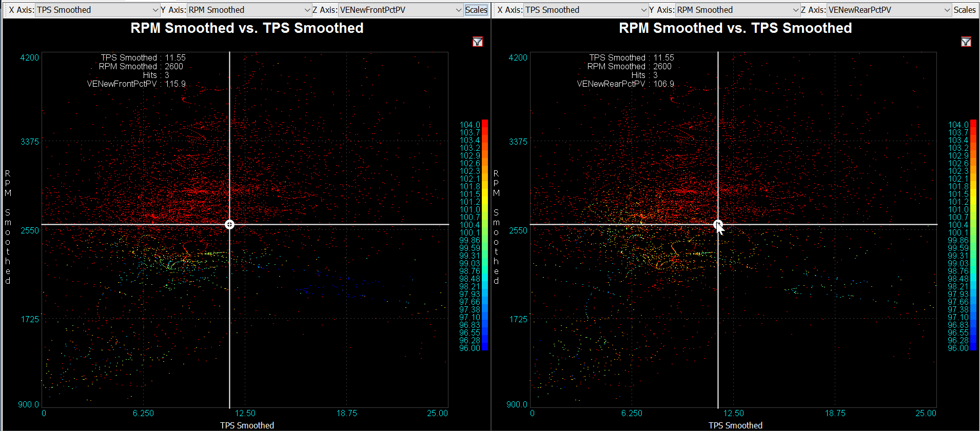
Task: Click the crosshair circle marker in the left plot
Action: pos(229,225)
